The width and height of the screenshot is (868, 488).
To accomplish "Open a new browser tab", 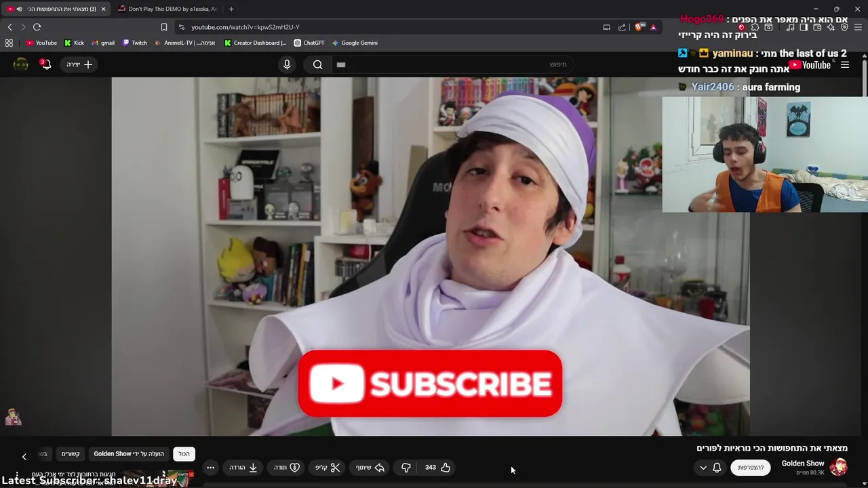I will pos(231,9).
